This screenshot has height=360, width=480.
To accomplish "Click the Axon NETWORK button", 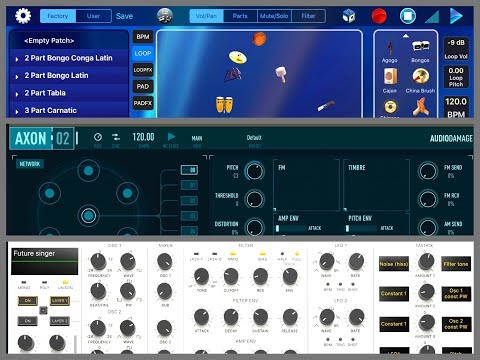I will coord(30,164).
